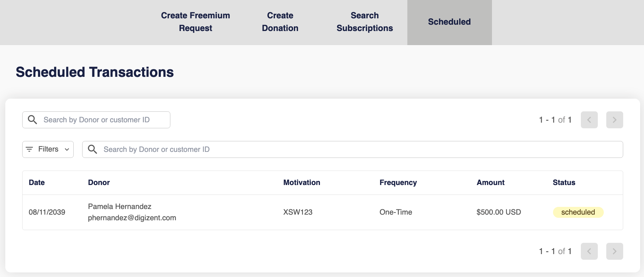This screenshot has height=277, width=644.
Task: Go to previous page using bottom arrow
Action: coord(589,251)
